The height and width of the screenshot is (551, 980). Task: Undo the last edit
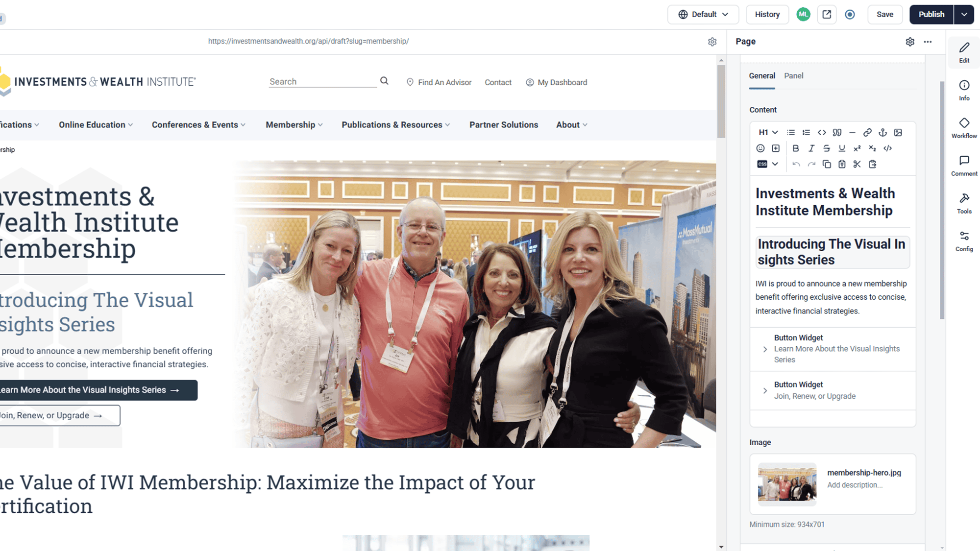point(796,164)
